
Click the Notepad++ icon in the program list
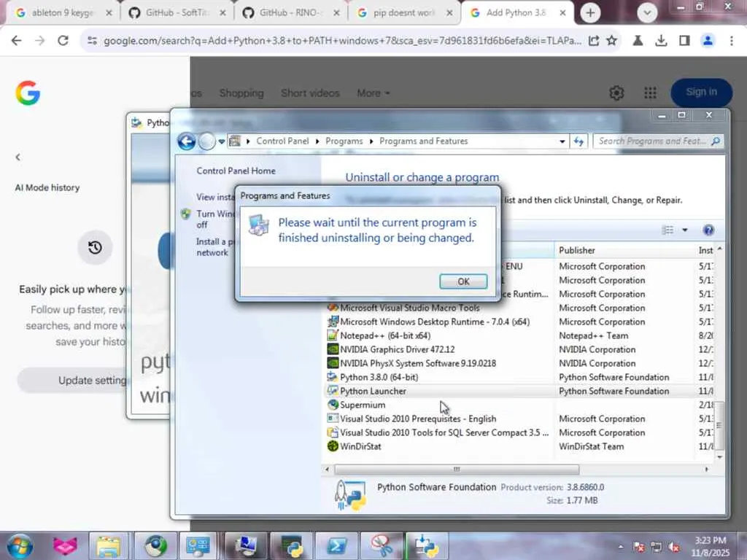pyautogui.click(x=333, y=335)
